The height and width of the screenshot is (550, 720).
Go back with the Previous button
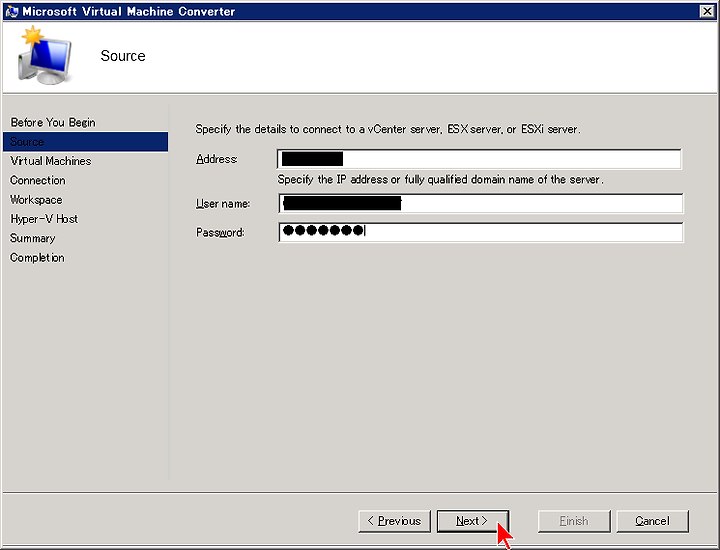pos(394,521)
